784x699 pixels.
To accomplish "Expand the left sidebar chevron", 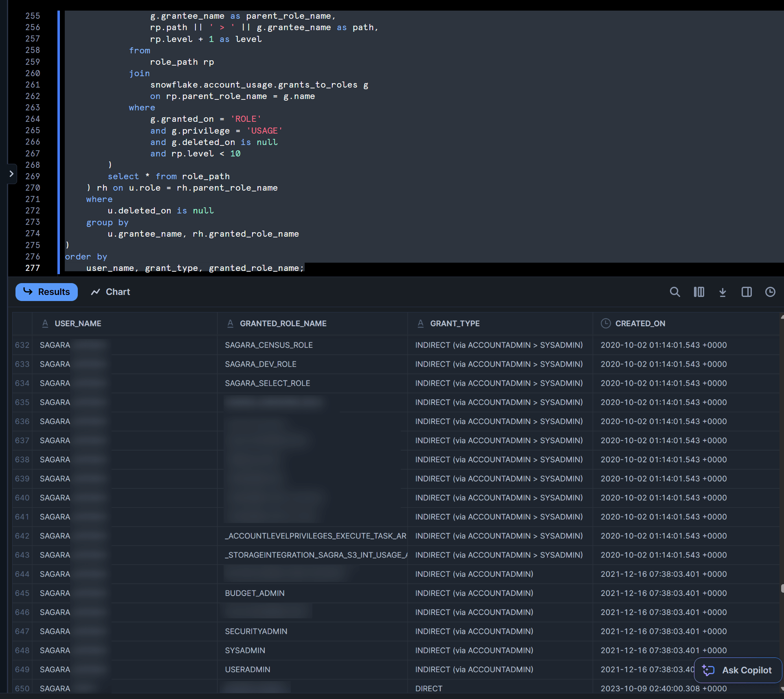I will tap(11, 174).
